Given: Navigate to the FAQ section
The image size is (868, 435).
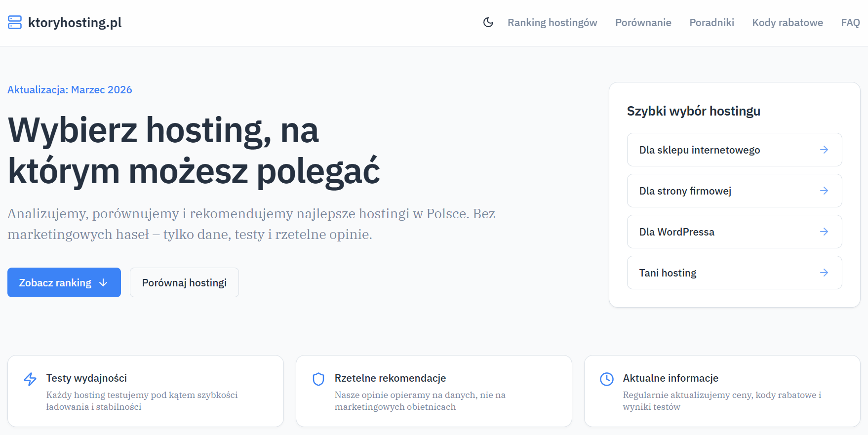Looking at the screenshot, I should (x=850, y=23).
